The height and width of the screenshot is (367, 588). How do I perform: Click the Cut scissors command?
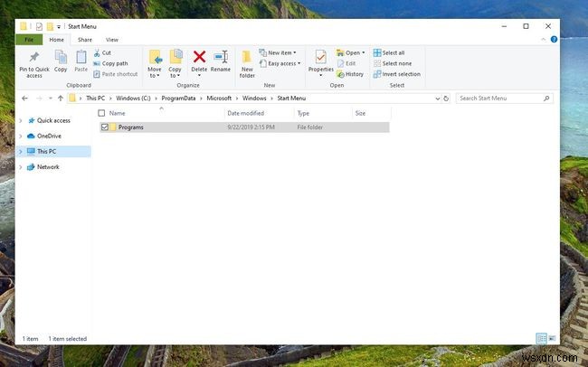click(x=102, y=52)
